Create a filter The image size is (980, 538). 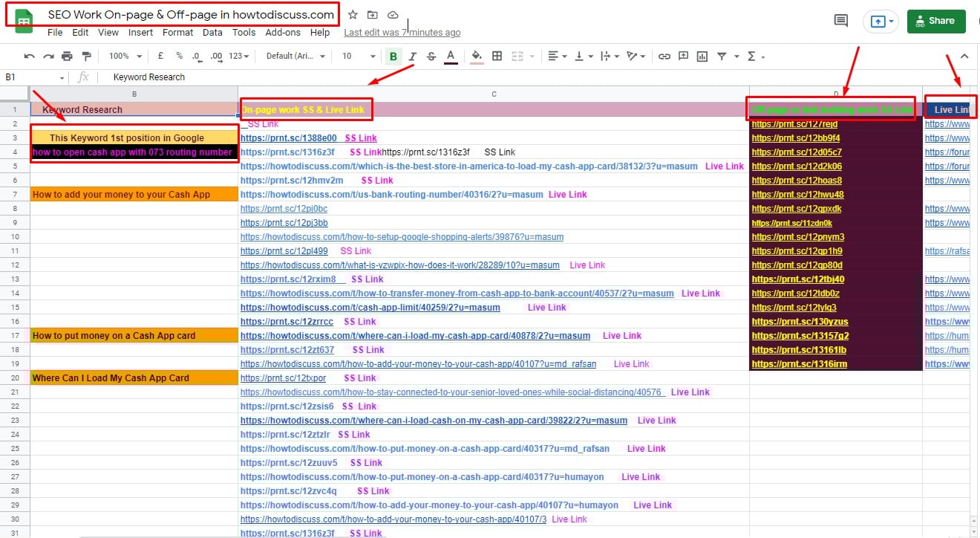(x=722, y=56)
